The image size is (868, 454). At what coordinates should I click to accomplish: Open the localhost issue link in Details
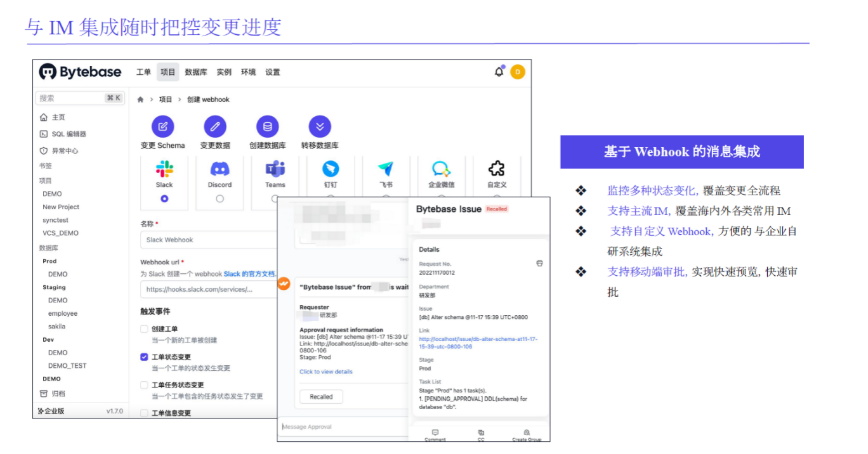point(478,343)
